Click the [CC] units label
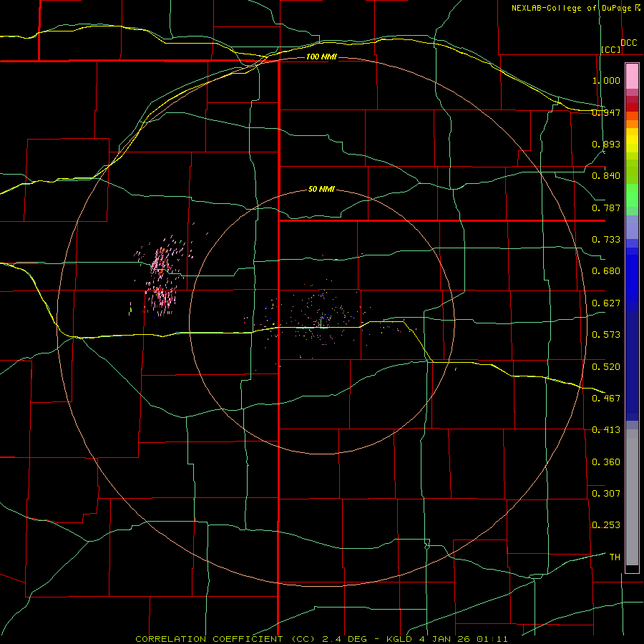The image size is (644, 644). (611, 49)
